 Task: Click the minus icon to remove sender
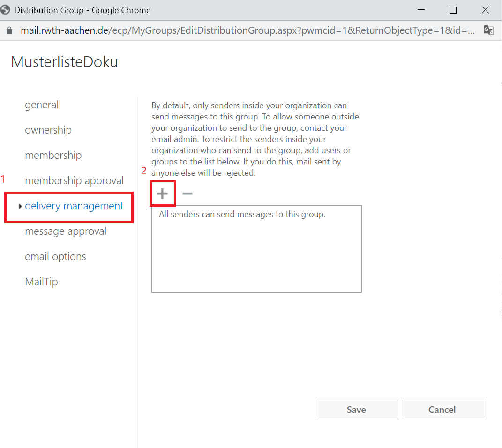click(187, 194)
